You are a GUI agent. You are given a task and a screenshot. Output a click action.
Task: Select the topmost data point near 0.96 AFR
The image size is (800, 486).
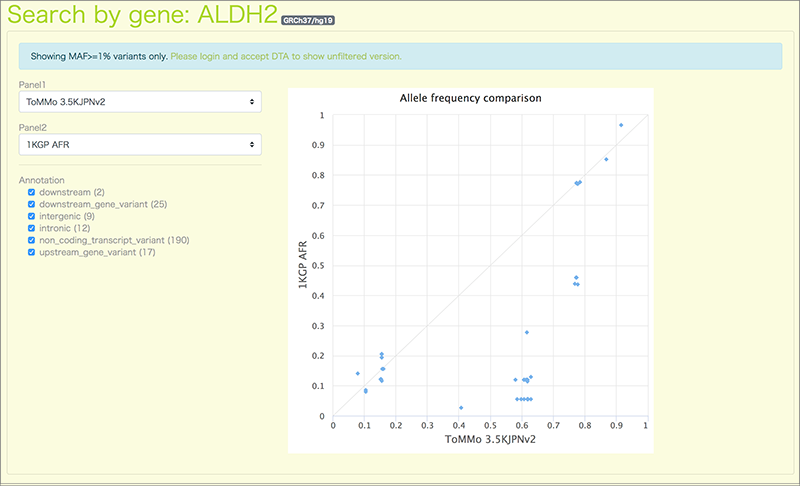tap(621, 125)
